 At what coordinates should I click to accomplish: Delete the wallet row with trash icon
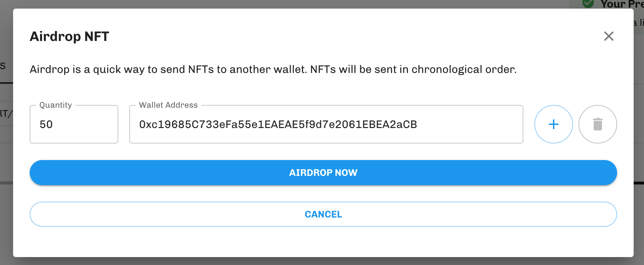coord(598,124)
